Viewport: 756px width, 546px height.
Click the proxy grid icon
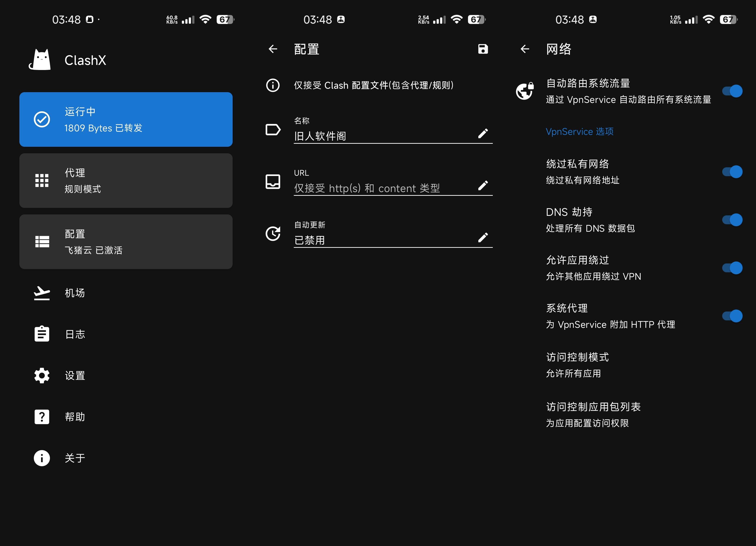pyautogui.click(x=42, y=180)
